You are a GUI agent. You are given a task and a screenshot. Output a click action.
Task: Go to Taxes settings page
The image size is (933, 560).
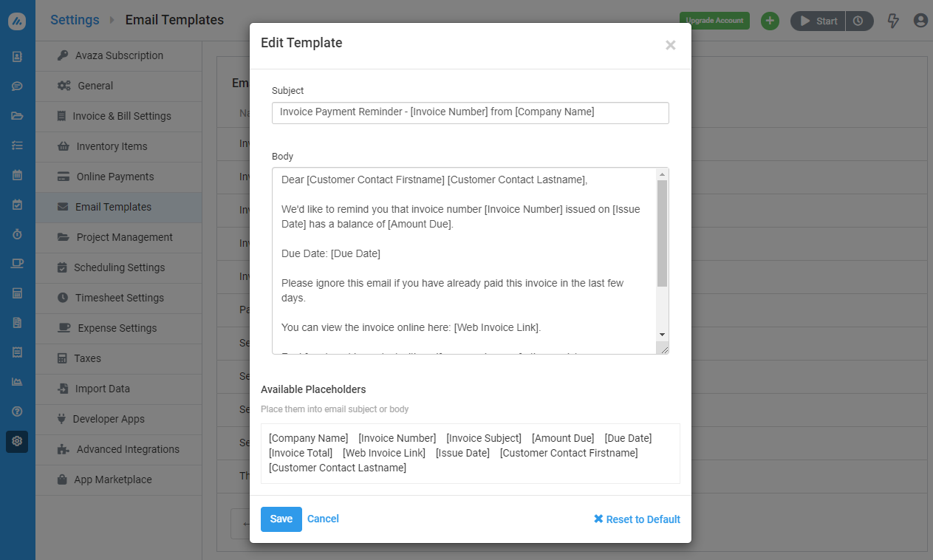pyautogui.click(x=87, y=358)
